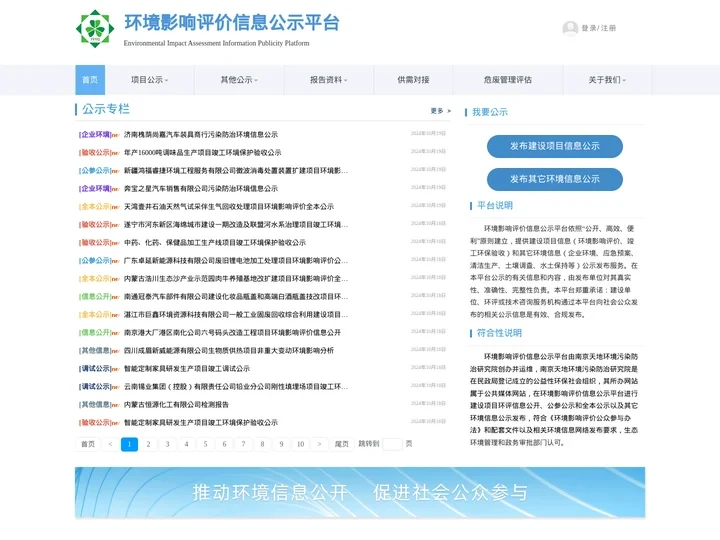The height and width of the screenshot is (540, 720).
Task: Click the green clover platform logo
Action: click(95, 28)
